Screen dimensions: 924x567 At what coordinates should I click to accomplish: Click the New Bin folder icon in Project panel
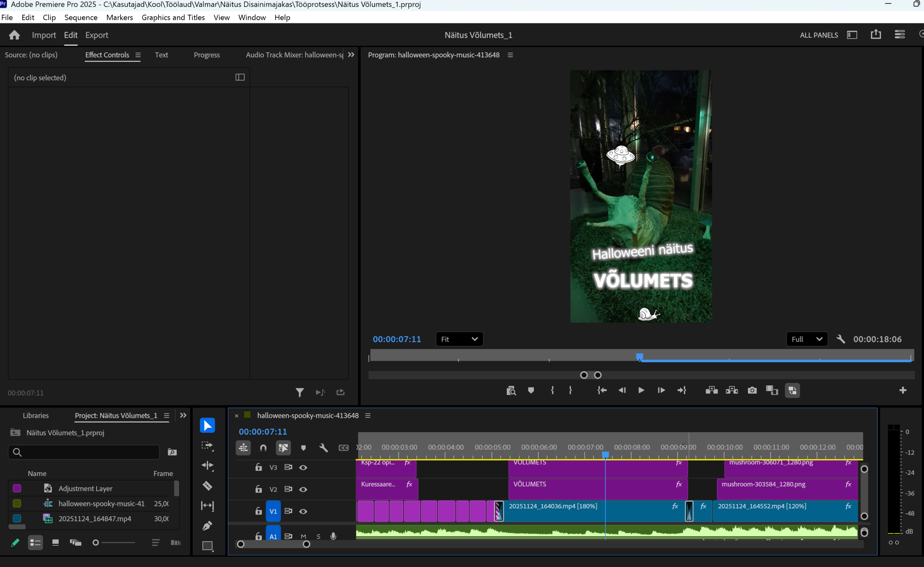coord(172,452)
